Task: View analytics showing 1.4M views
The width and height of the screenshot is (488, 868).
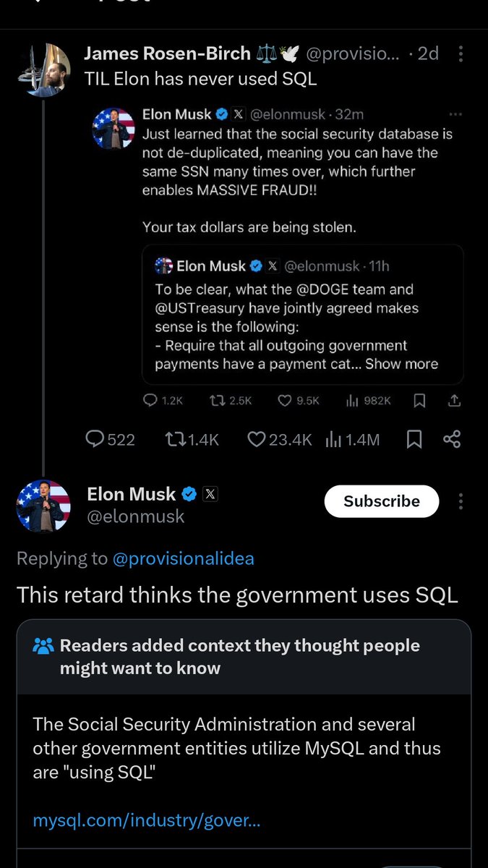Action: (x=334, y=439)
